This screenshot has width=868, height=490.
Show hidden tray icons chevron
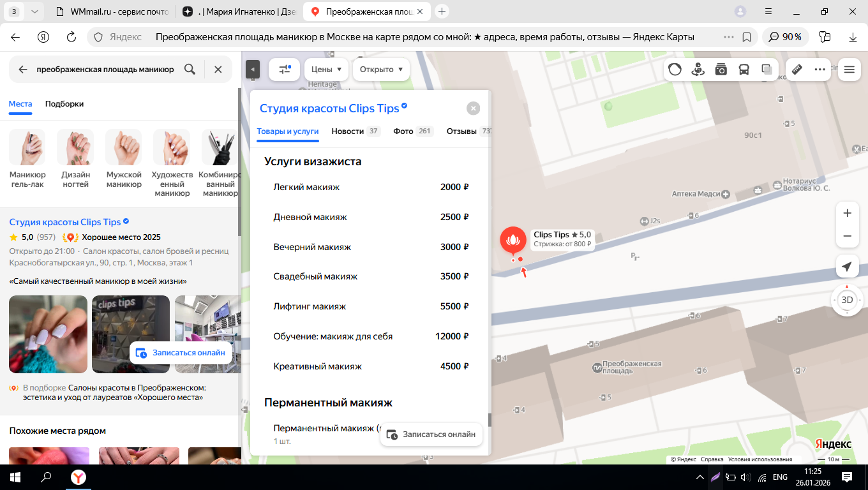(x=700, y=477)
